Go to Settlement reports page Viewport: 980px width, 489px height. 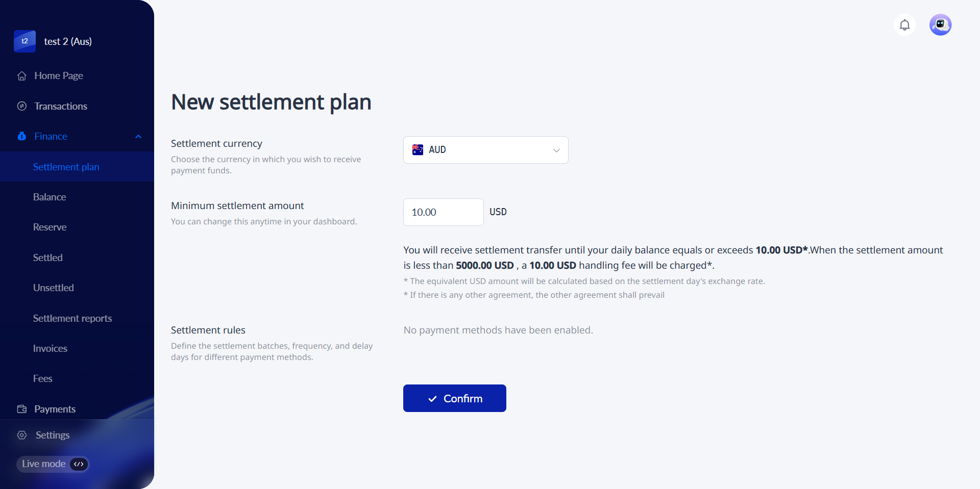tap(72, 318)
